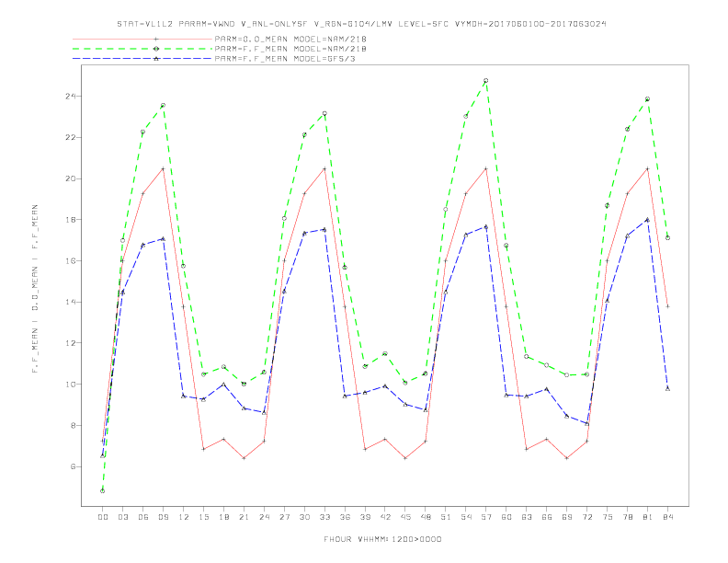Click x-axis forecast hour label 00
This screenshot has width=728, height=563.
tap(103, 517)
